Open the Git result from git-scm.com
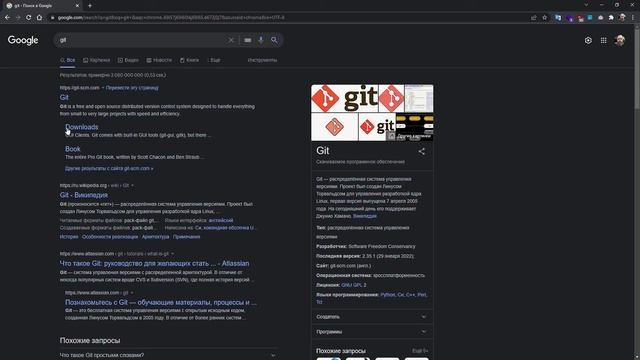This screenshot has height=360, width=640. (64, 97)
